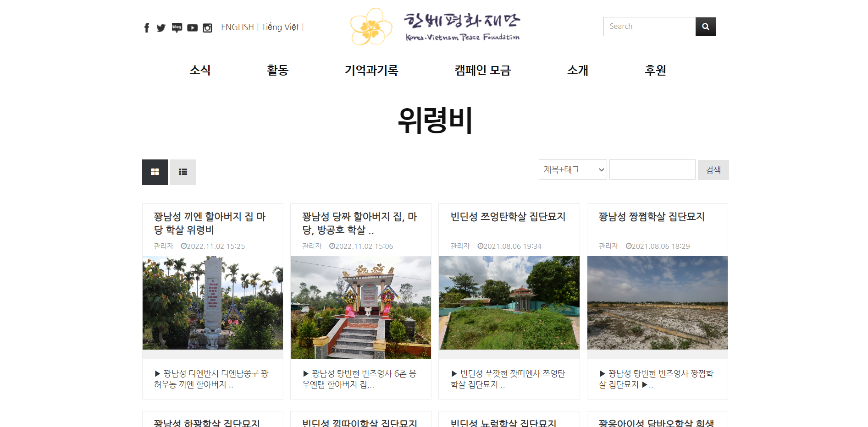868x427 pixels.
Task: Open the Facebook social icon
Action: coord(147,28)
